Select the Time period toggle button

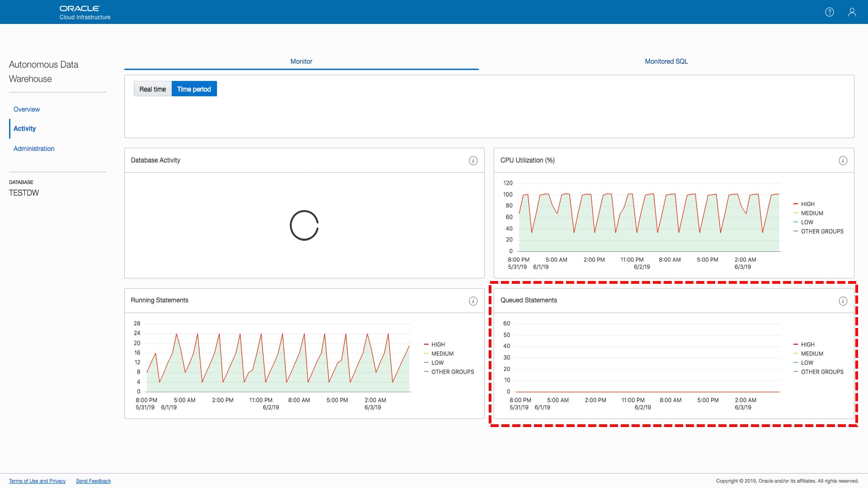coord(194,89)
